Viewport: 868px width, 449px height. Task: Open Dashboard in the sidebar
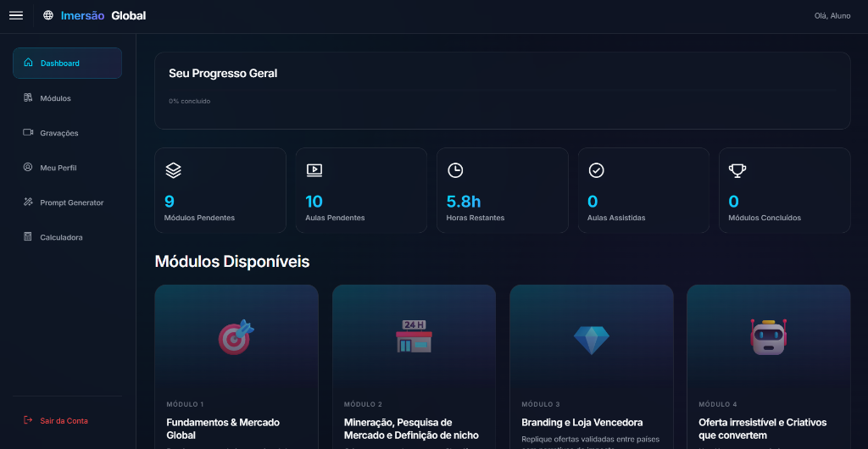point(68,63)
